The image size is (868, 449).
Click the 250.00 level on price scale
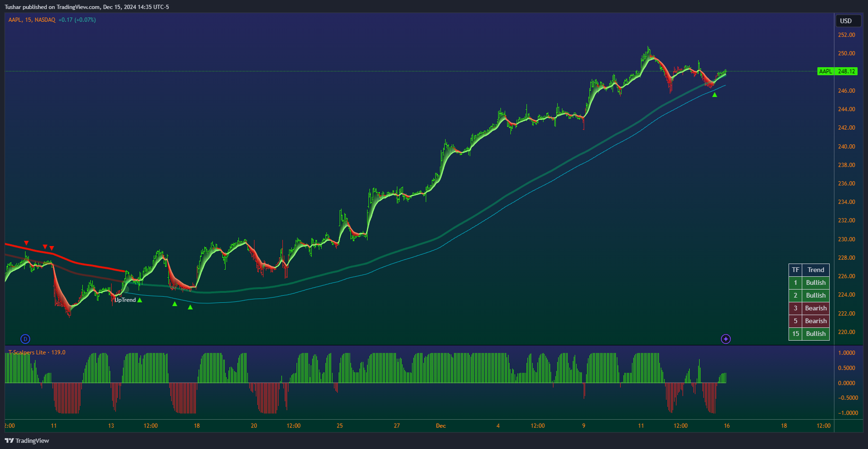pyautogui.click(x=847, y=53)
